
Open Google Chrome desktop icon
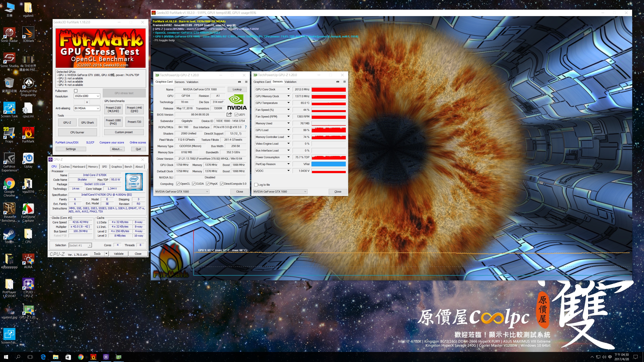point(9,187)
